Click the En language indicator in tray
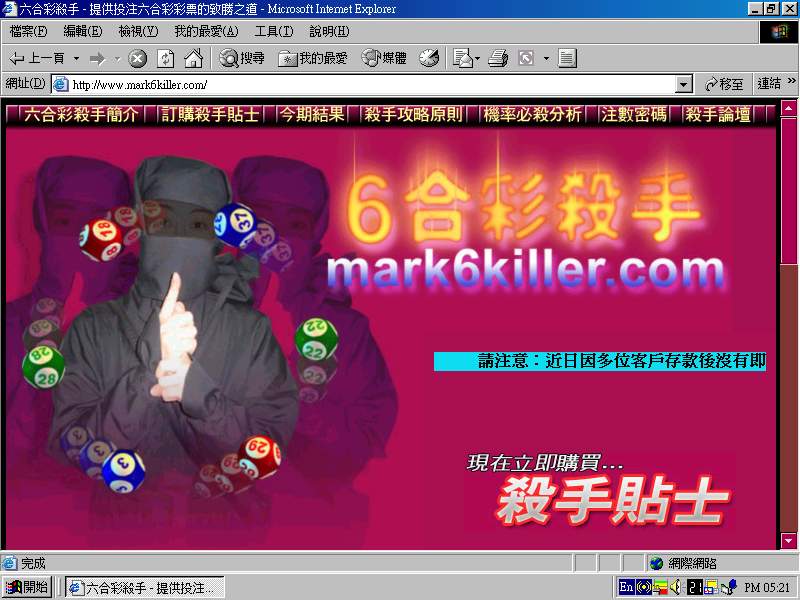Image resolution: width=800 pixels, height=600 pixels. (626, 587)
